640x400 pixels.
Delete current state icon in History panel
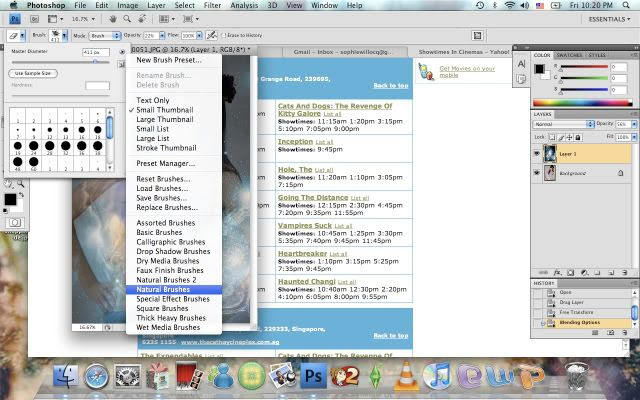[x=624, y=333]
